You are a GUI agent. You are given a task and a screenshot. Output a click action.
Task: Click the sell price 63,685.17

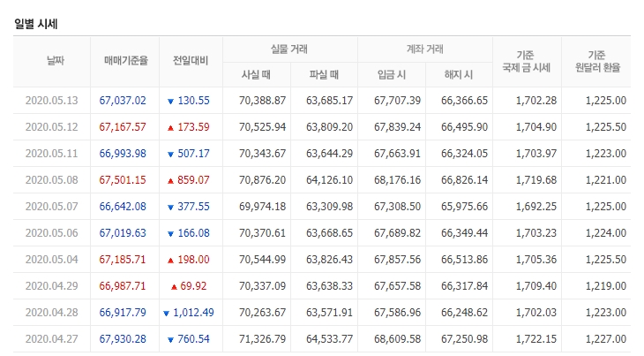point(329,101)
